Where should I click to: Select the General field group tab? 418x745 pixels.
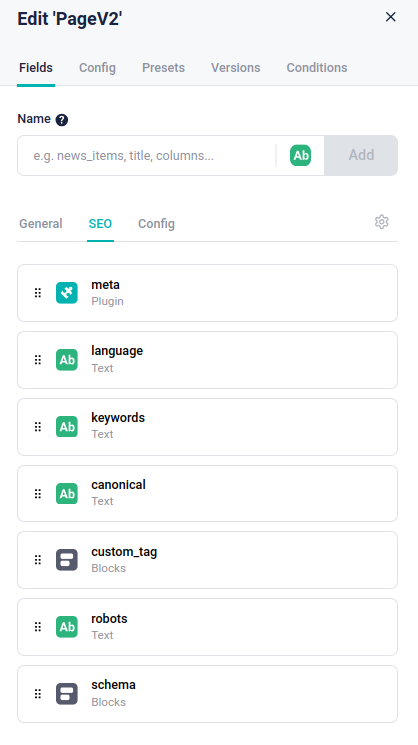click(x=41, y=223)
